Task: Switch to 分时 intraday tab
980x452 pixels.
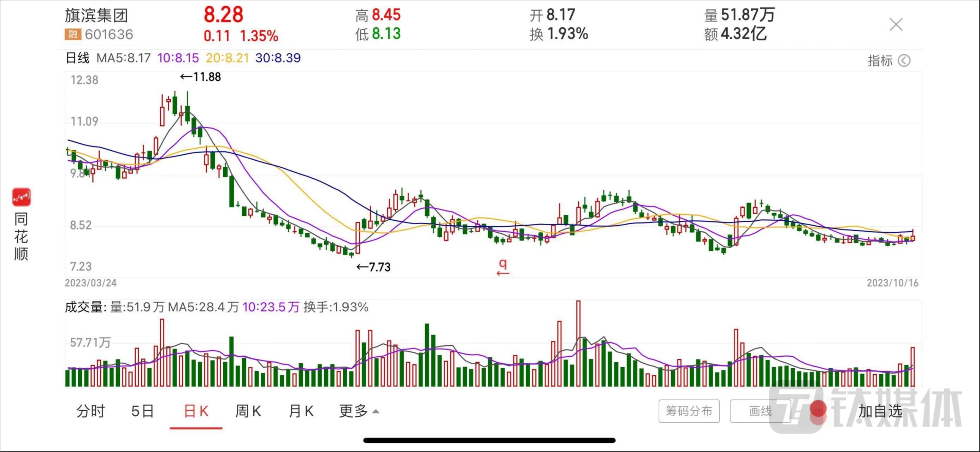Action: 90,411
